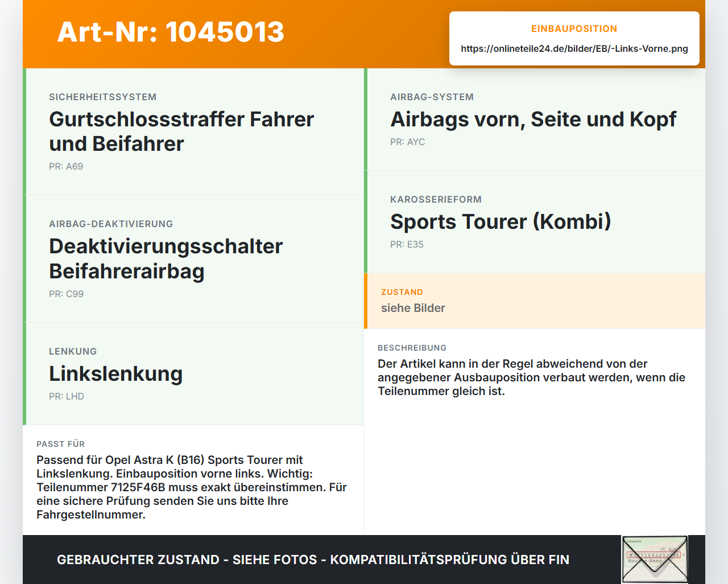Click the siehe Bilder condition text
The height and width of the screenshot is (584, 728).
tap(413, 308)
